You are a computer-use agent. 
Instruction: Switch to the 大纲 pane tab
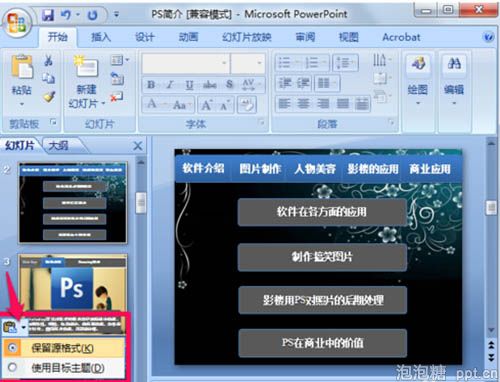click(59, 145)
